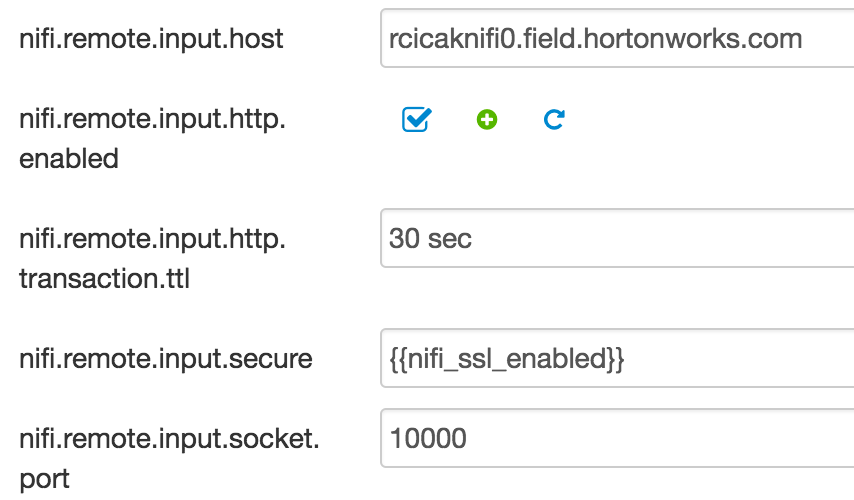Click the field showing 10000

pos(616,438)
